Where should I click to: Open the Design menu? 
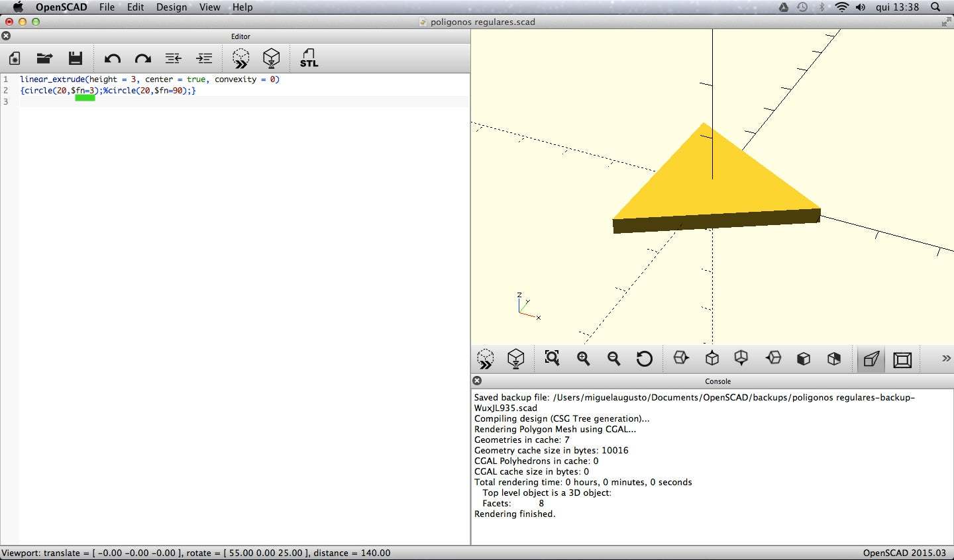pyautogui.click(x=172, y=7)
